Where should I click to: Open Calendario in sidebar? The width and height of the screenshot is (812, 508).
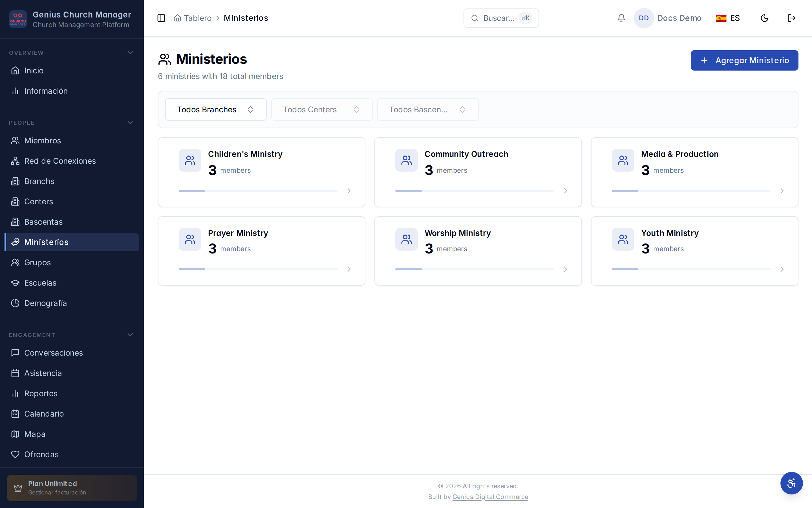tap(71, 414)
